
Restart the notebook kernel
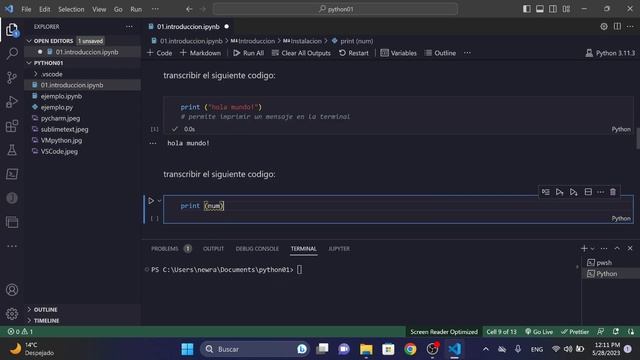[353, 53]
